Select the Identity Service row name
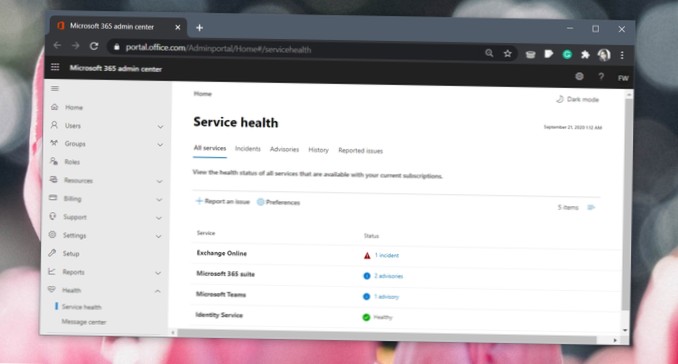This screenshot has width=678, height=364. pos(219,315)
